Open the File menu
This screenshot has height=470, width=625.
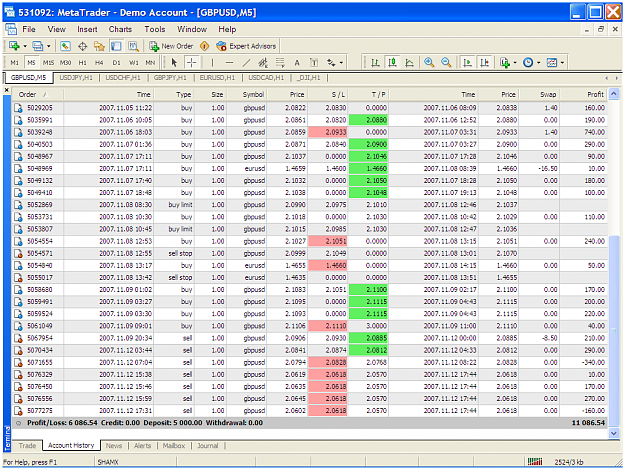point(29,29)
